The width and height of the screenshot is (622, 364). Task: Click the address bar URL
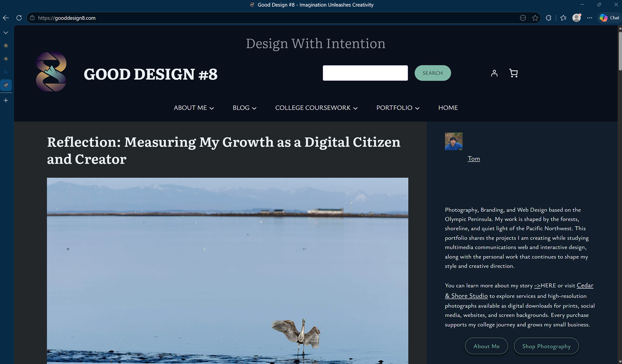(x=67, y=18)
